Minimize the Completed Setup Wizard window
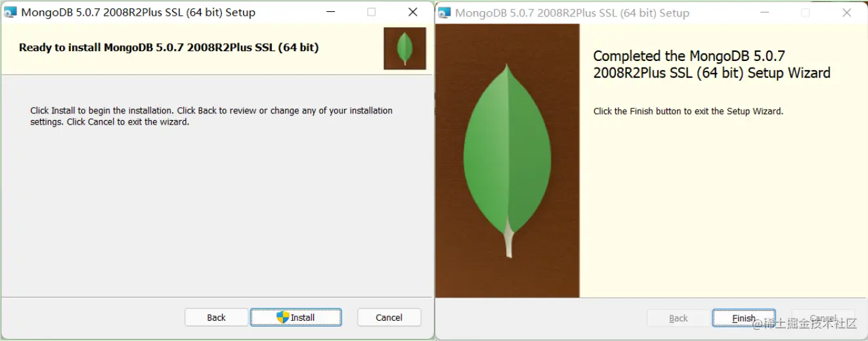 coord(765,12)
